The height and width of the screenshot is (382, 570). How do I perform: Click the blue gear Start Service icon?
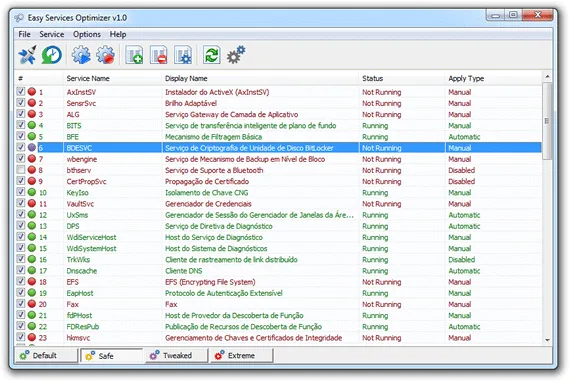(81, 55)
